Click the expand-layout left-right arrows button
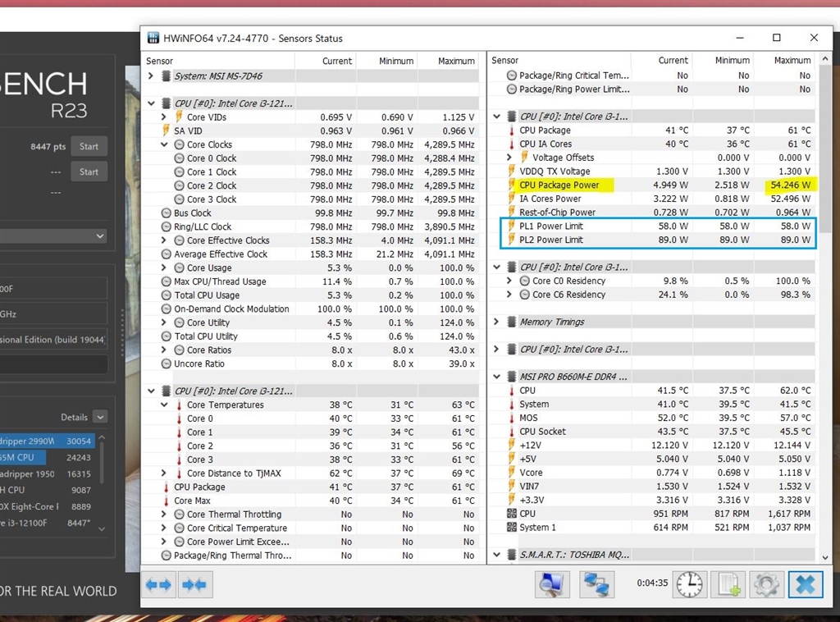This screenshot has width=840, height=622. [x=158, y=584]
